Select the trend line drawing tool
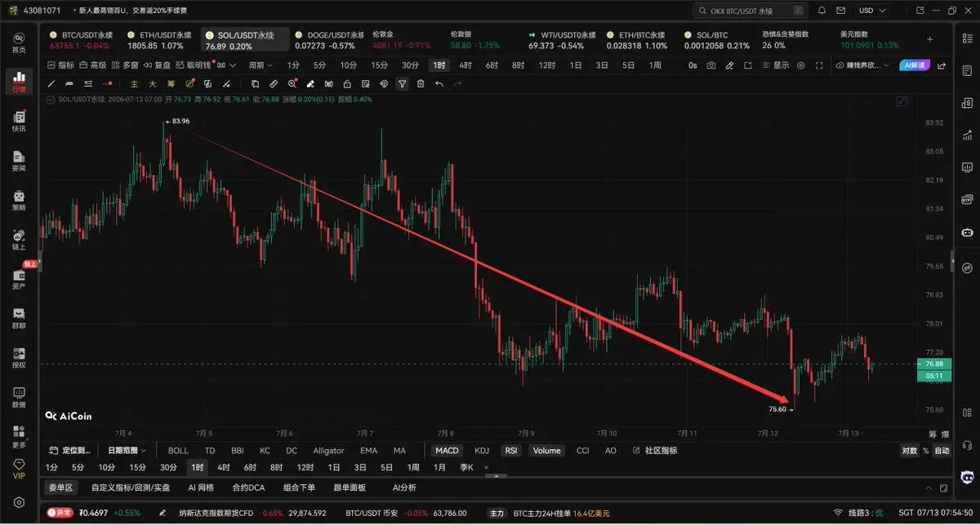 coord(51,83)
